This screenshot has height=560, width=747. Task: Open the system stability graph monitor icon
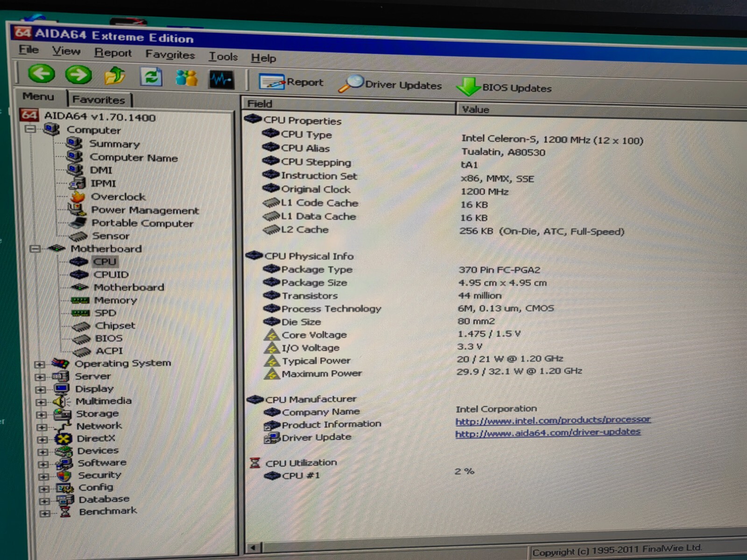(x=222, y=79)
